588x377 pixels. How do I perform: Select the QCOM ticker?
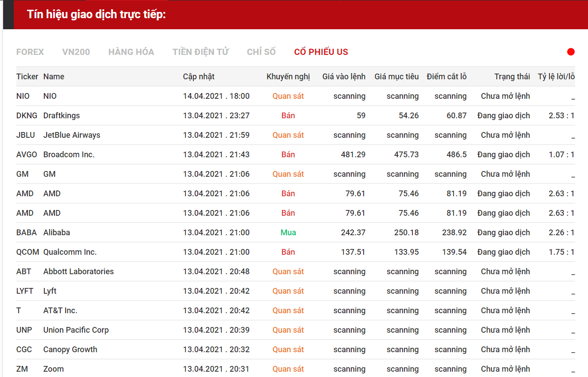[27, 252]
